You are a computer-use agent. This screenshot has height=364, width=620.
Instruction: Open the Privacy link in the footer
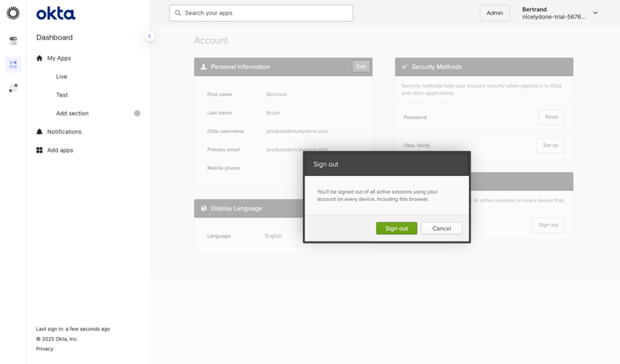(x=45, y=349)
